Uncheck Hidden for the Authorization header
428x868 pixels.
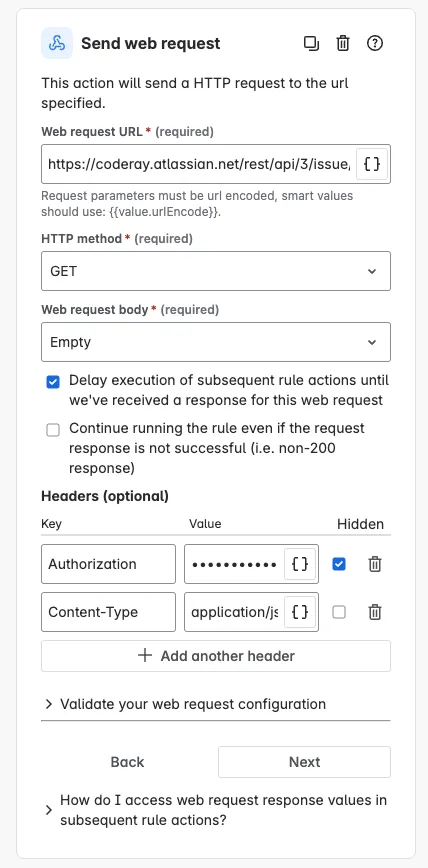click(x=339, y=564)
